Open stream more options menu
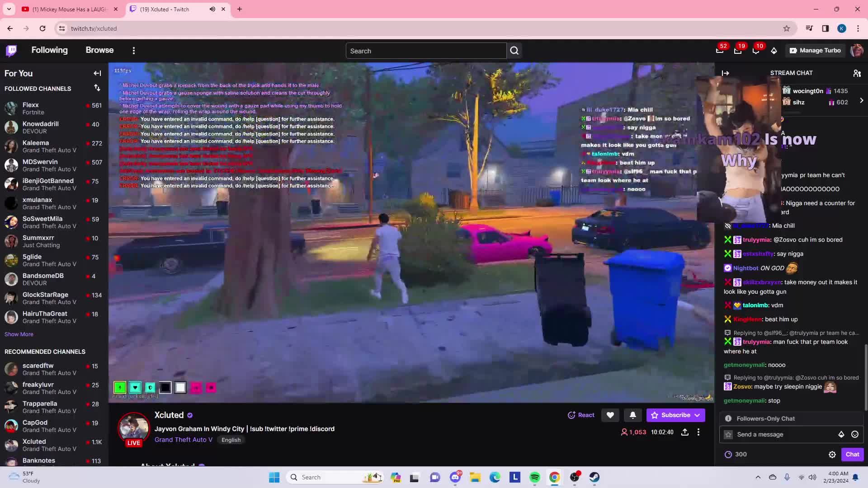This screenshot has width=868, height=488. [x=698, y=432]
